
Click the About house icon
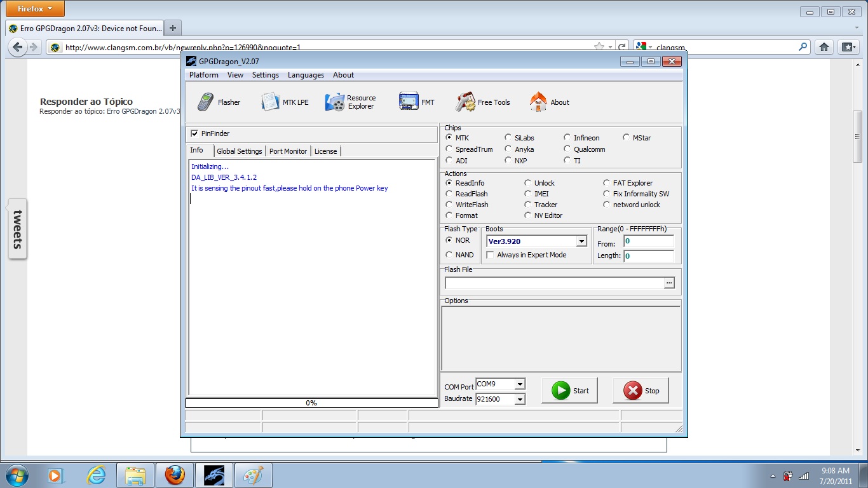(538, 102)
